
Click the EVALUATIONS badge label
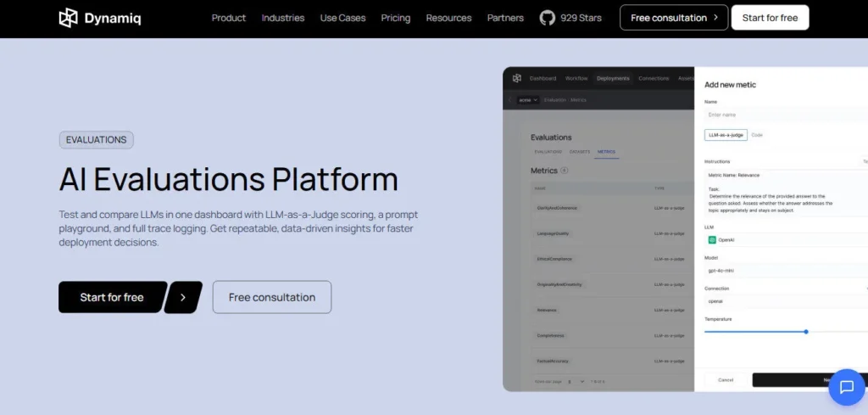coord(97,140)
